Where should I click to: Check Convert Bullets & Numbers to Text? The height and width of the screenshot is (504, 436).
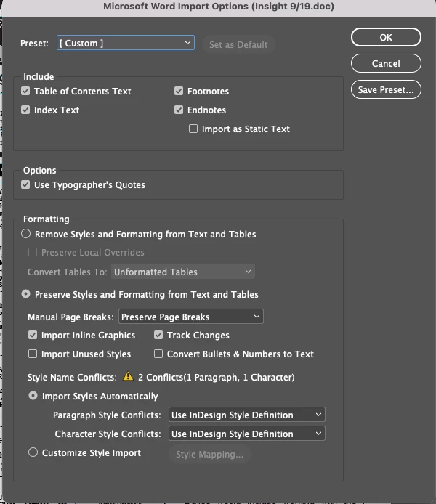pyautogui.click(x=158, y=354)
